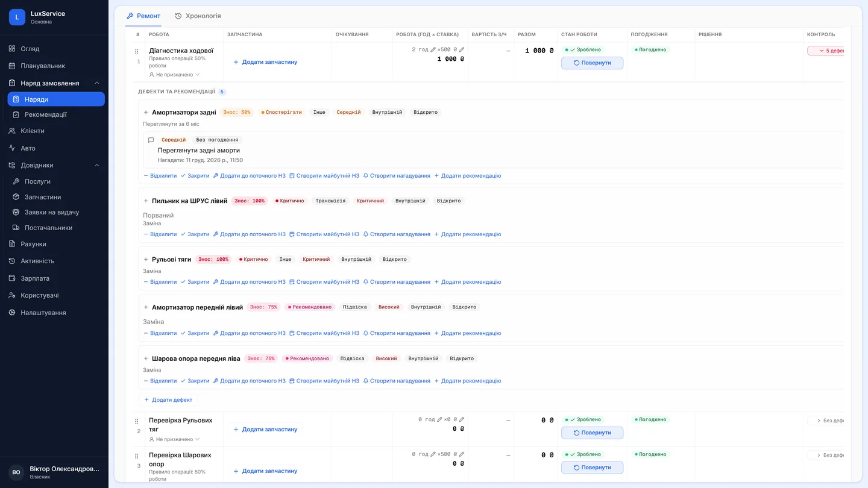Click the reminder note Переглянути задні аморти
This screenshot has height=488, width=868.
199,150
